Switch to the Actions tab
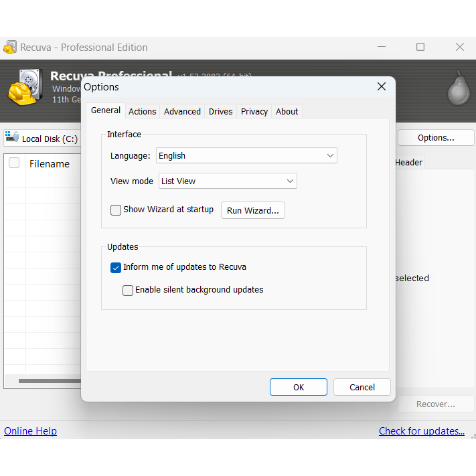Screen dimensions: 476x476 point(142,112)
